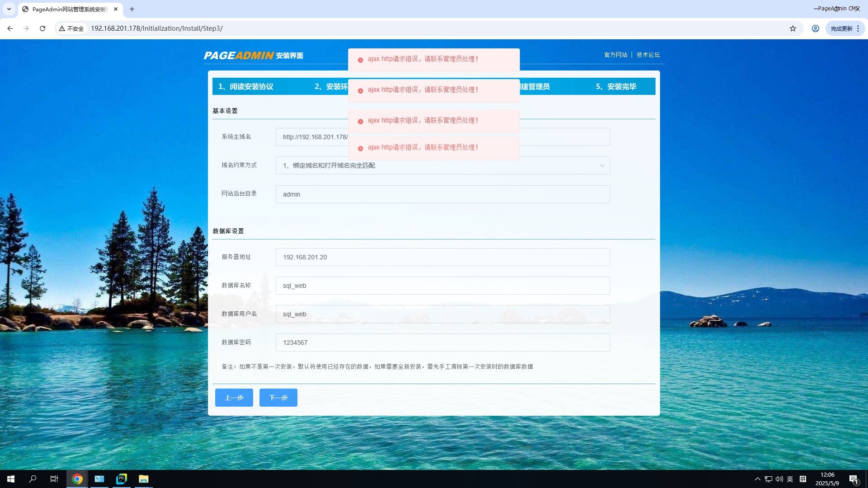Click the 数据库密码 input field
Viewport: 868px width, 488px height.
click(443, 343)
